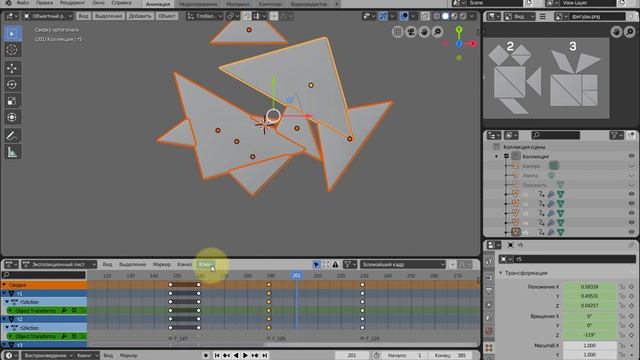Open the Рендеринг menu

point(73,3)
